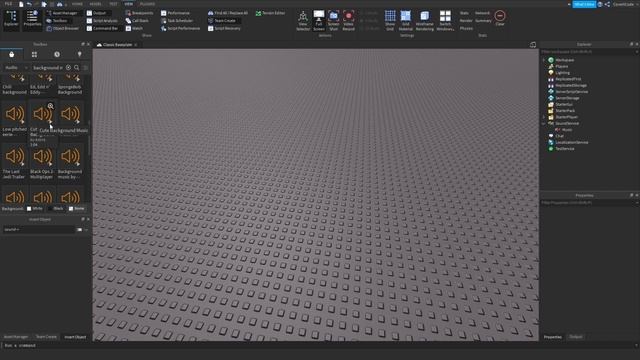
Task: Show Render stats
Action: coord(466,20)
